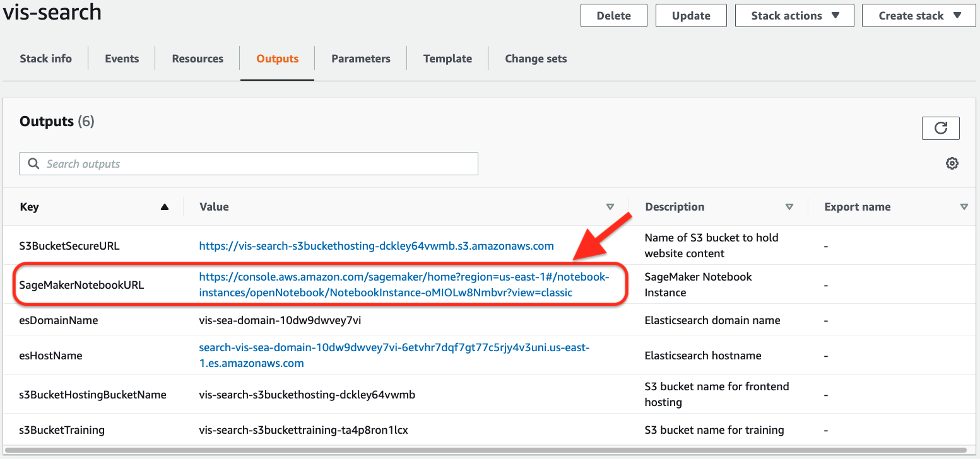Switch to the Resources tab
This screenshot has height=459, width=980.
(198, 59)
